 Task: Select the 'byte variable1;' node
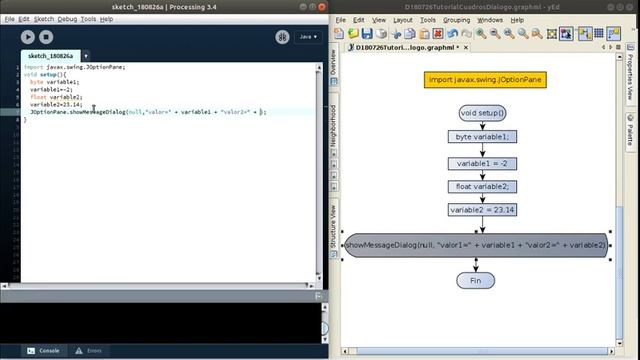(x=482, y=137)
